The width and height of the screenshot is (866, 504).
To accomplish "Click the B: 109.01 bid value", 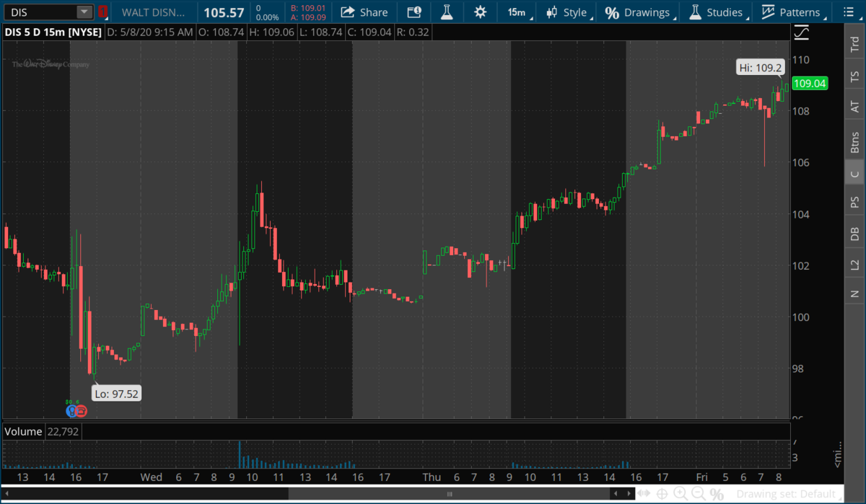I will 309,8.
